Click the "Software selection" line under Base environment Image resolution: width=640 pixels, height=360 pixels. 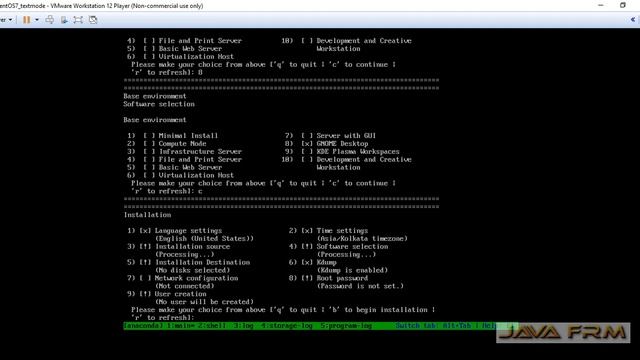coord(159,104)
